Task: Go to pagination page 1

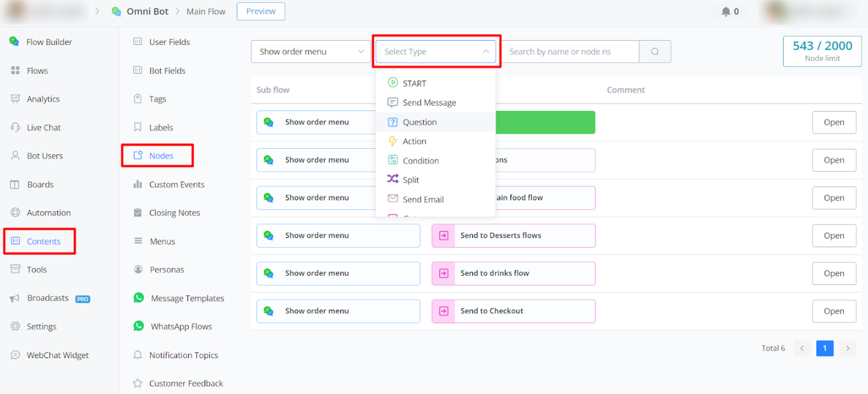Action: click(825, 348)
